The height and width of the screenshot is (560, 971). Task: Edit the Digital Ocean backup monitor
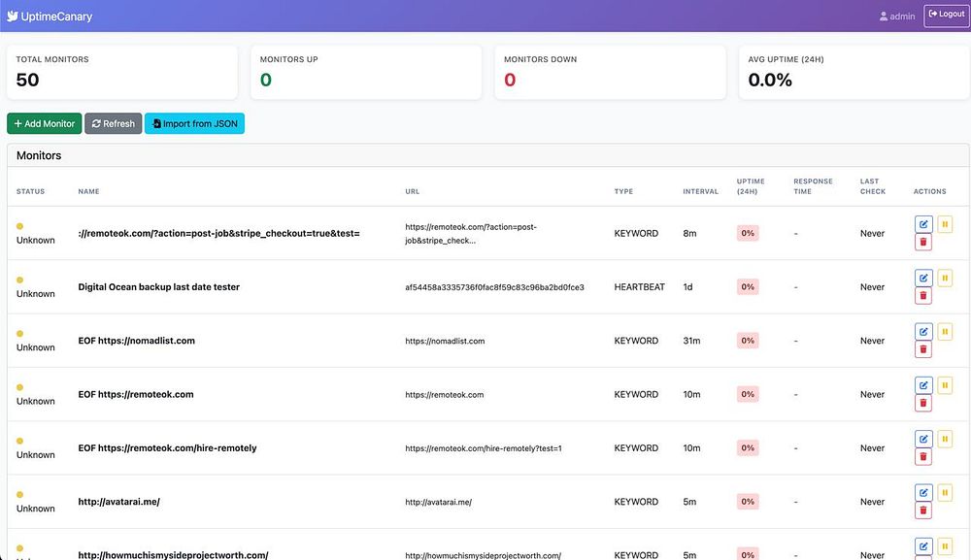click(x=923, y=278)
